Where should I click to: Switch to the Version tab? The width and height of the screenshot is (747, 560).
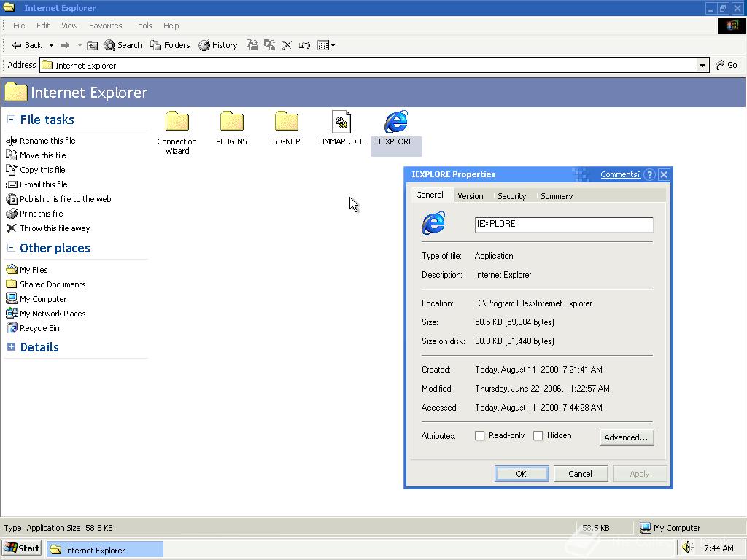coord(471,196)
